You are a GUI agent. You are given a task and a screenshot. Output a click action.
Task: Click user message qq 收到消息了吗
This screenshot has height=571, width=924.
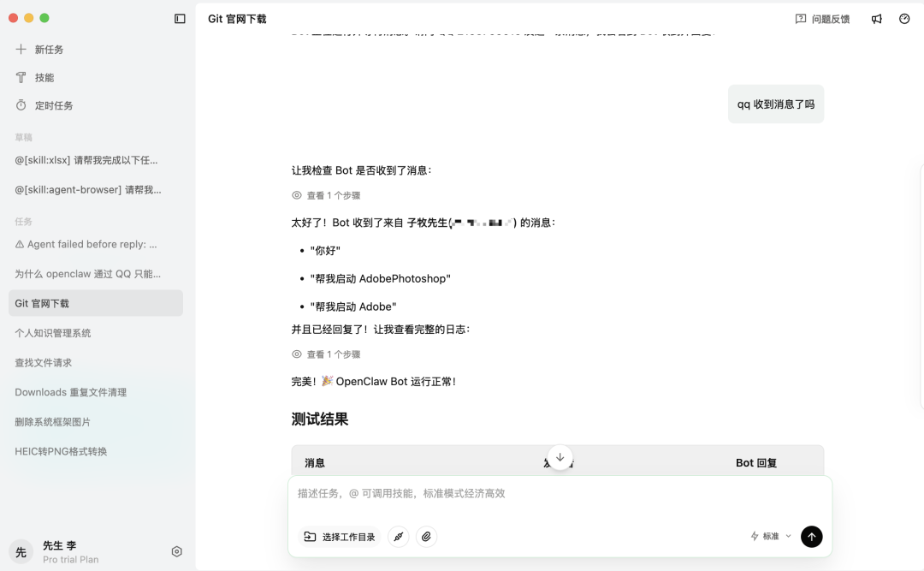pyautogui.click(x=775, y=104)
